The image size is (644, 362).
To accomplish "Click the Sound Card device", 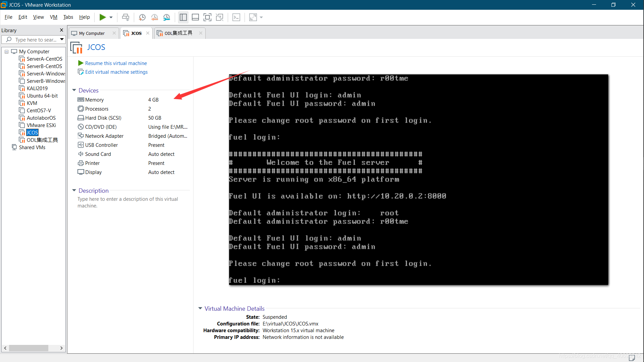I will tap(132, 154).
